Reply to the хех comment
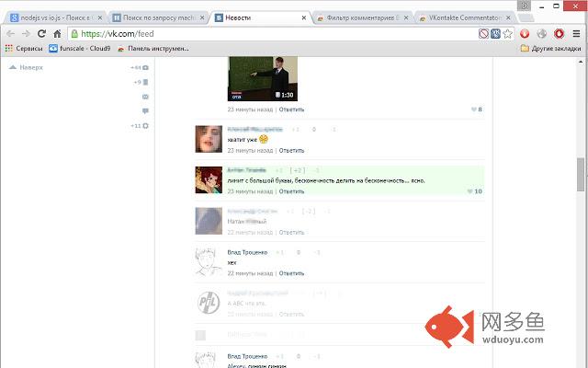588x368 pixels. click(291, 273)
